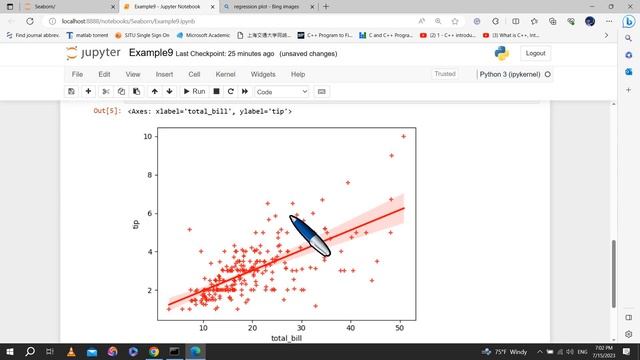The height and width of the screenshot is (360, 640).
Task: Open the Help menu
Action: tap(298, 74)
